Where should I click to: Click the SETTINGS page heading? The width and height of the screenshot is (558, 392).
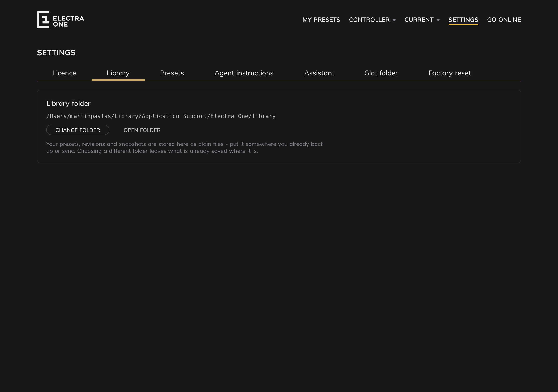56,53
